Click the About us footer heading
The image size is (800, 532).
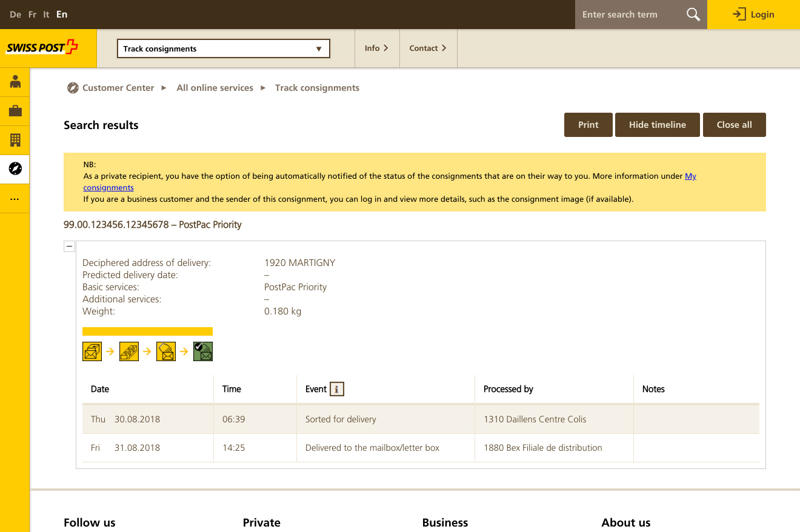pos(625,522)
